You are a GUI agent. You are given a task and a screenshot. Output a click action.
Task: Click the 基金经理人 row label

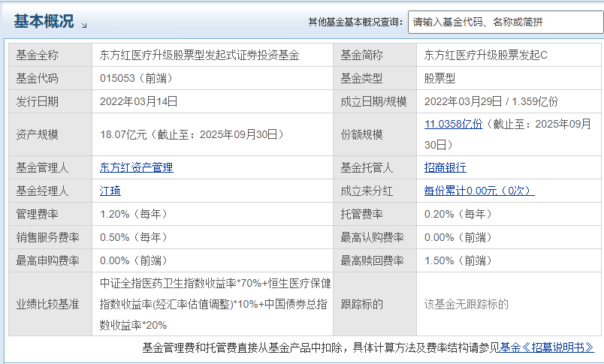pyautogui.click(x=42, y=191)
